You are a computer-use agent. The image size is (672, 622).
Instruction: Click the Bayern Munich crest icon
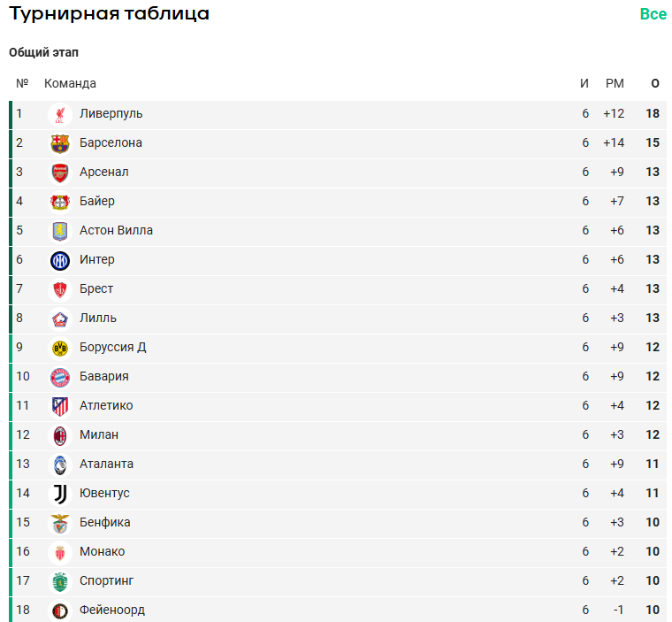[59, 377]
